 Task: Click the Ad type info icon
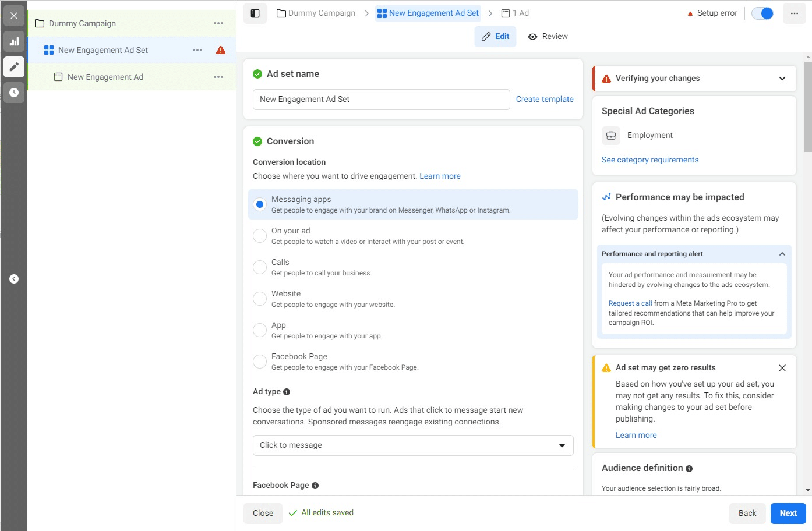pos(287,392)
